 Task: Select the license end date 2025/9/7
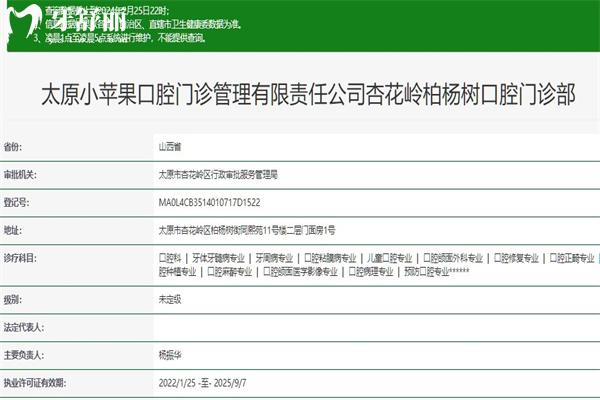pyautogui.click(x=230, y=383)
